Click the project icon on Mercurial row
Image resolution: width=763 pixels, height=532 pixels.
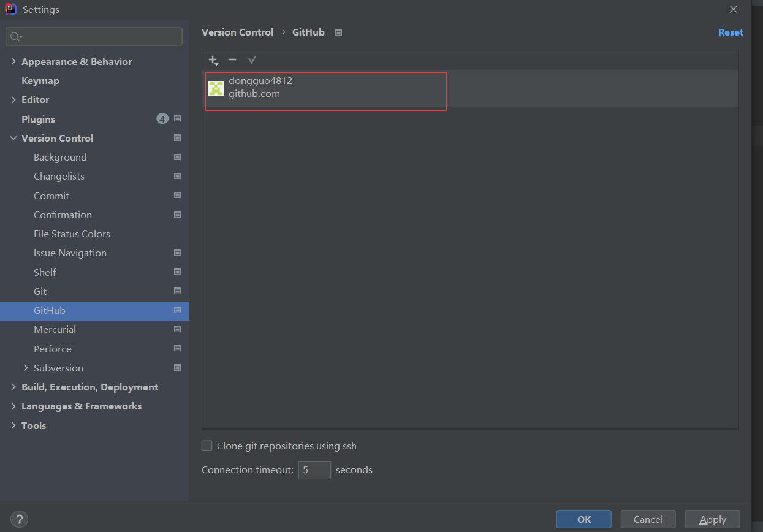click(178, 329)
